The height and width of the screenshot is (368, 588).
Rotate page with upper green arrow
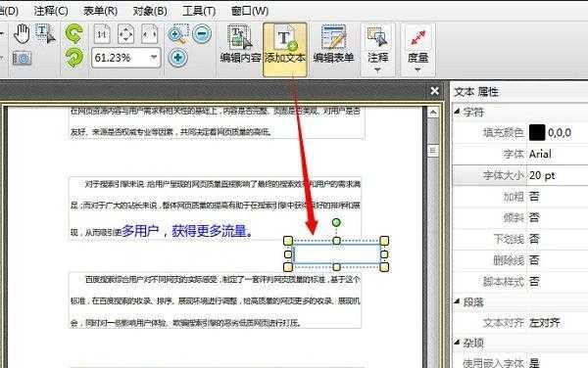point(73,33)
